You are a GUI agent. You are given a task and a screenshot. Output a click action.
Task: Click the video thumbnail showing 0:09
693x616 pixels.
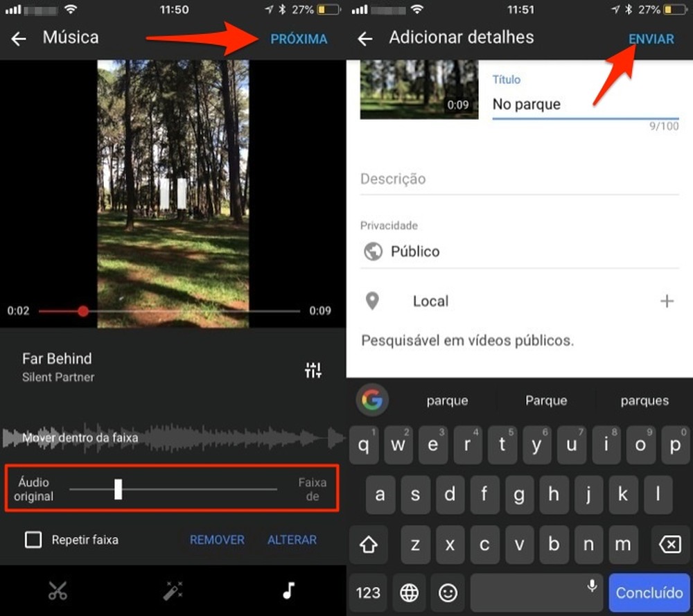419,89
